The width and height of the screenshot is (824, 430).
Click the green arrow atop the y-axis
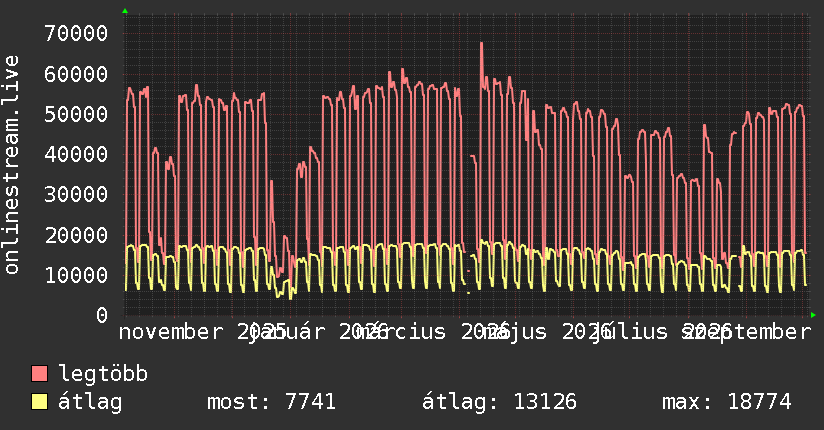pyautogui.click(x=125, y=11)
